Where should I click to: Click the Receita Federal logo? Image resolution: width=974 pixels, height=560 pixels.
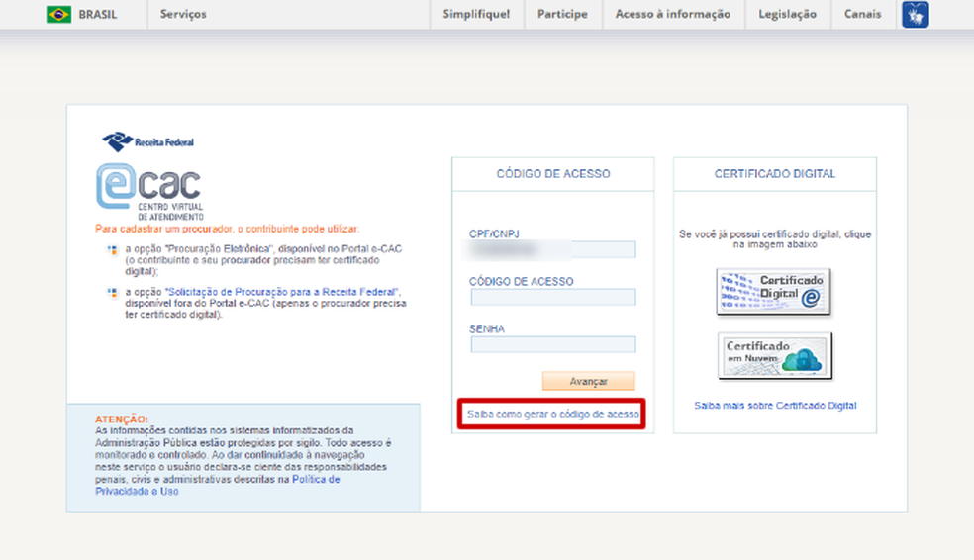(x=147, y=141)
